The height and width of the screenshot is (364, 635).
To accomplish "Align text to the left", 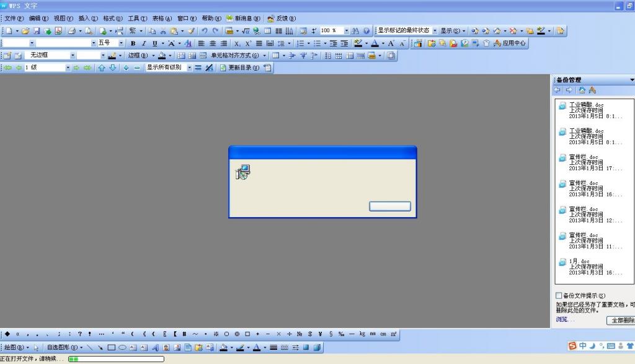I will click(x=202, y=43).
